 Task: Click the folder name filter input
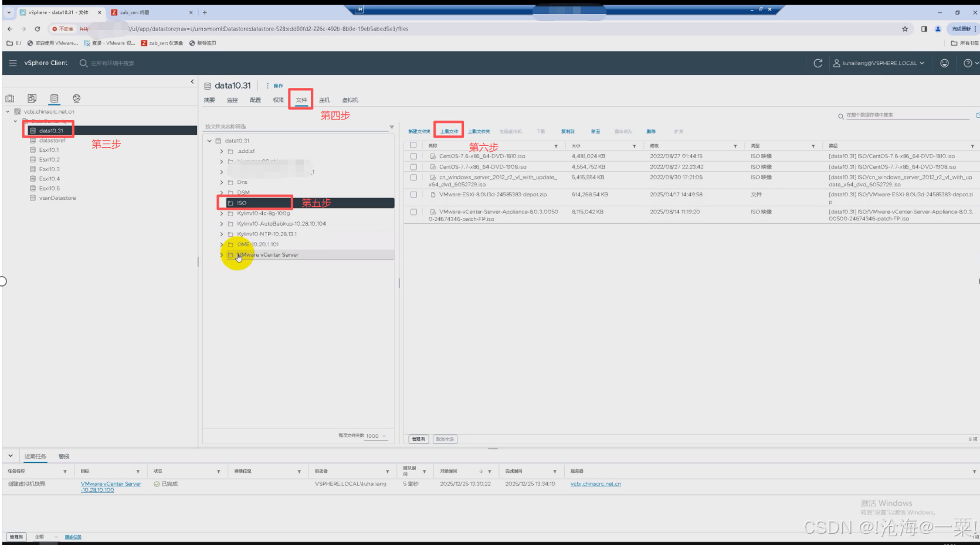[x=296, y=127]
